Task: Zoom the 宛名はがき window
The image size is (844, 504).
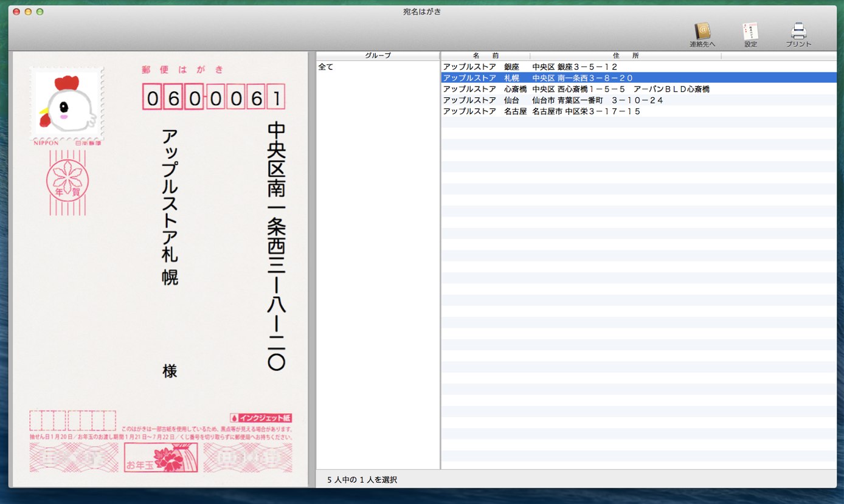Action: tap(40, 12)
